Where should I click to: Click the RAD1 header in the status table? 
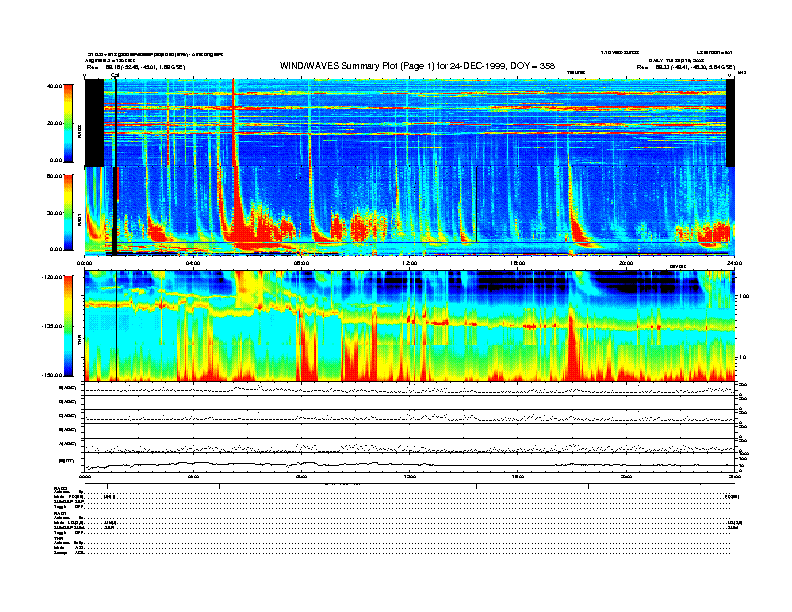tap(60, 513)
